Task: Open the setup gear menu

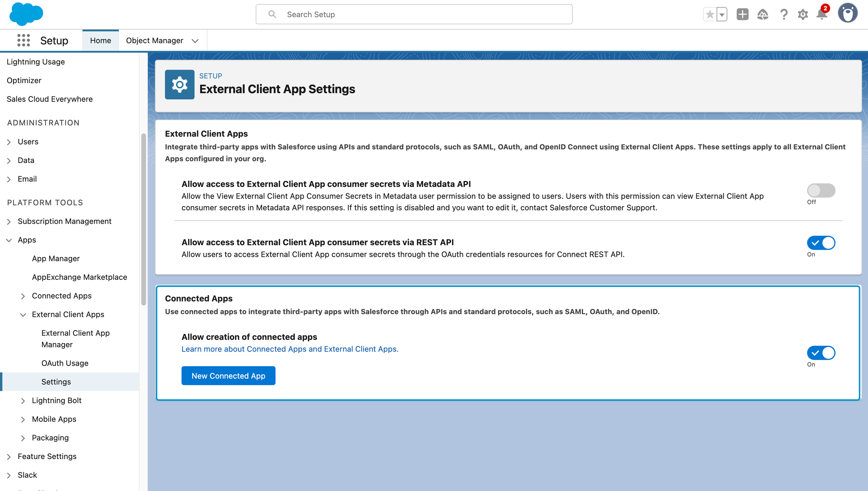Action: (x=803, y=14)
